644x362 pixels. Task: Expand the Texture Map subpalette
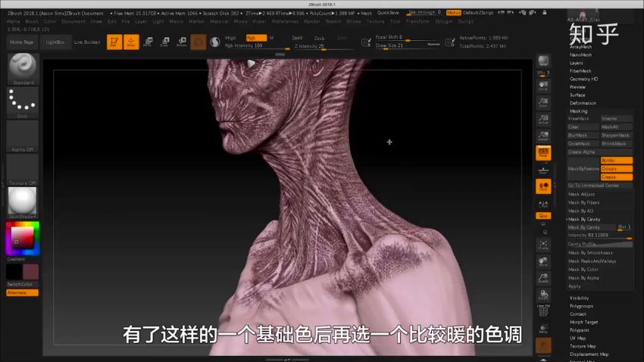click(x=583, y=346)
